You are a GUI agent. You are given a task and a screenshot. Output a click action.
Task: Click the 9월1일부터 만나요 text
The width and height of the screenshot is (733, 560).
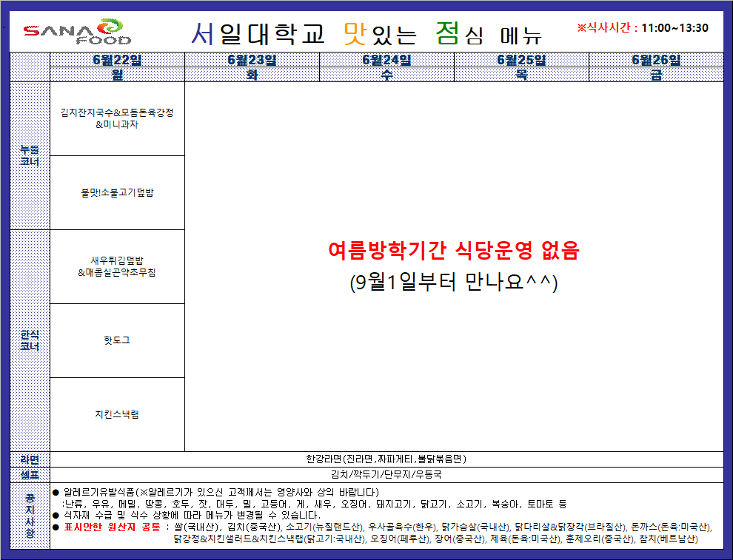coord(454,282)
